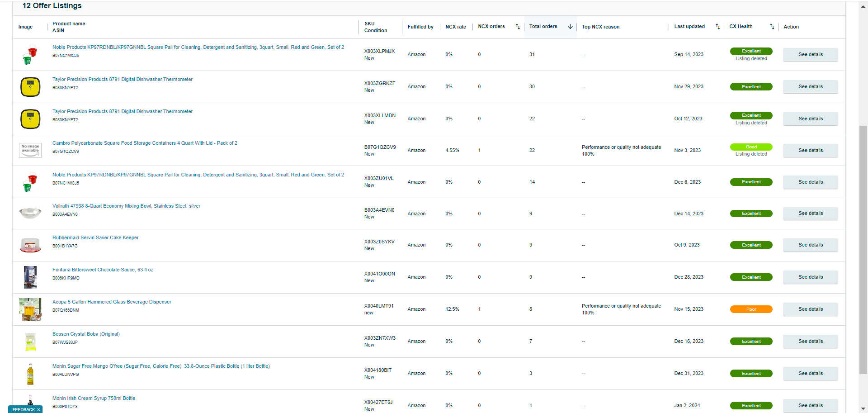Click the pail thumbnail for SKU X003ZU01VL
Screen dimensions: 868x413
coord(30,182)
